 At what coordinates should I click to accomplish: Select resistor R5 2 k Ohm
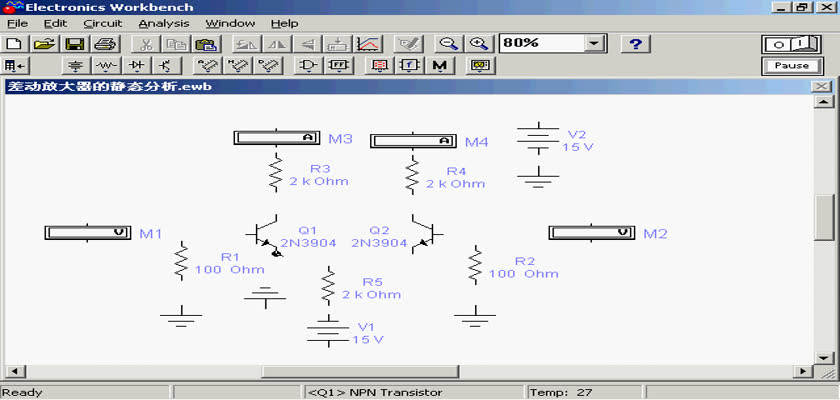(x=328, y=286)
